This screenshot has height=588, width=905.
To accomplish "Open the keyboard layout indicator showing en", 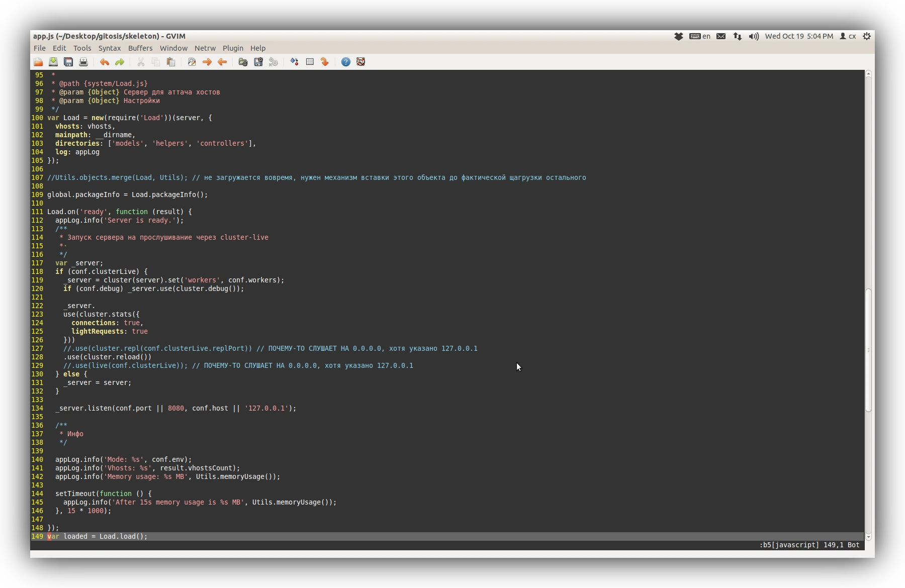I will click(700, 36).
